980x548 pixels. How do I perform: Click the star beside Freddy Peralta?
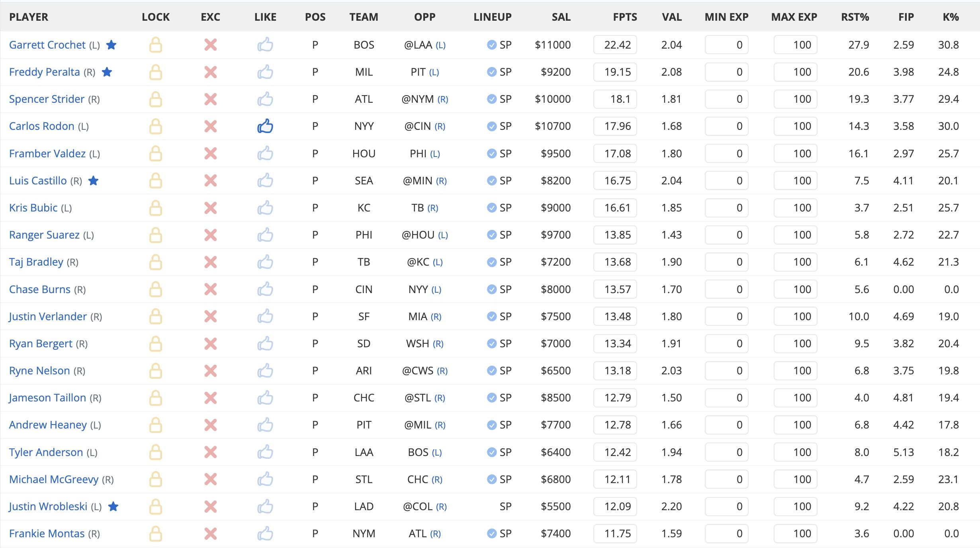point(107,72)
